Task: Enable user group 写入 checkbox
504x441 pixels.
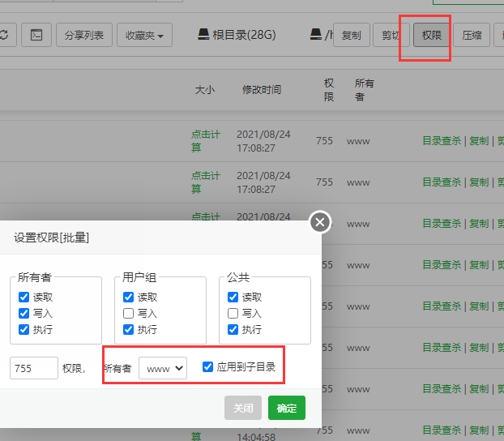Action: [x=128, y=313]
